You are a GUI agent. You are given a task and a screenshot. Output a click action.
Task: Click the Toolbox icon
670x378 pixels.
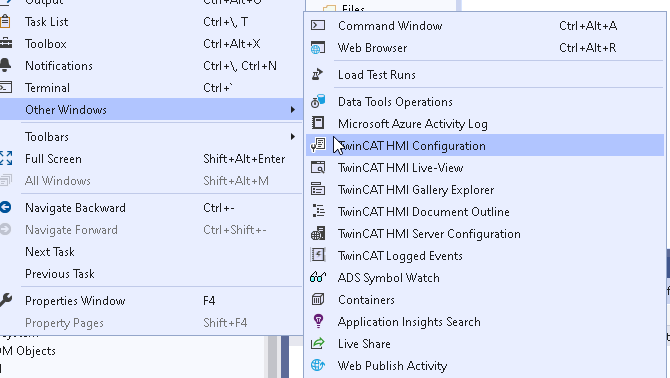pos(6,43)
